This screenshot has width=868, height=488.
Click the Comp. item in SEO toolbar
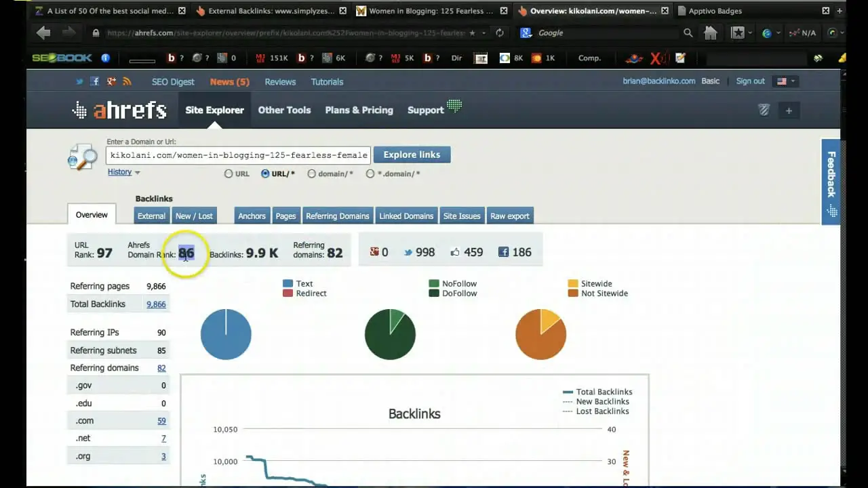[x=589, y=58]
